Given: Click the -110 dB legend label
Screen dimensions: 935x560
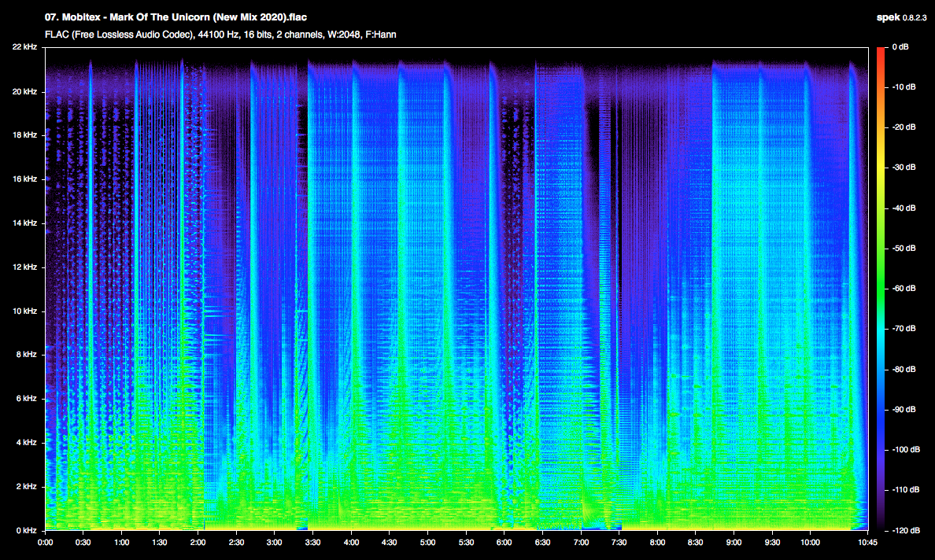Looking at the screenshot, I should point(905,490).
